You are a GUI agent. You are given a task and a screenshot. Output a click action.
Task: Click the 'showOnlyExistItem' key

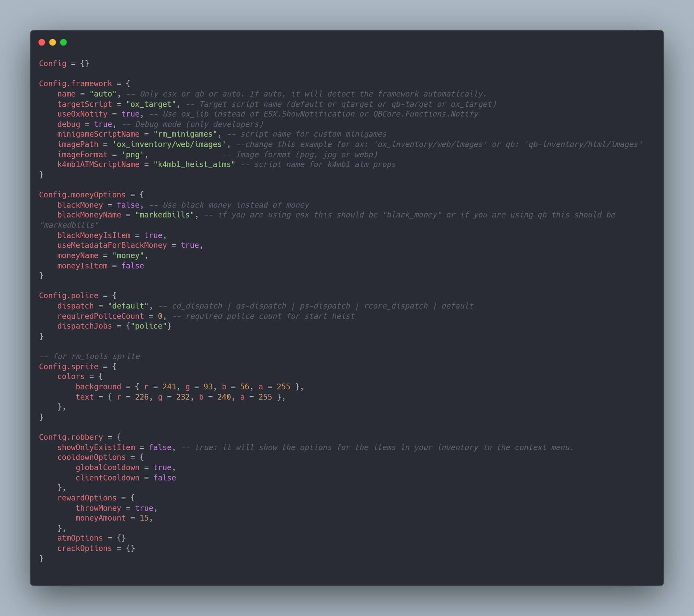click(96, 448)
